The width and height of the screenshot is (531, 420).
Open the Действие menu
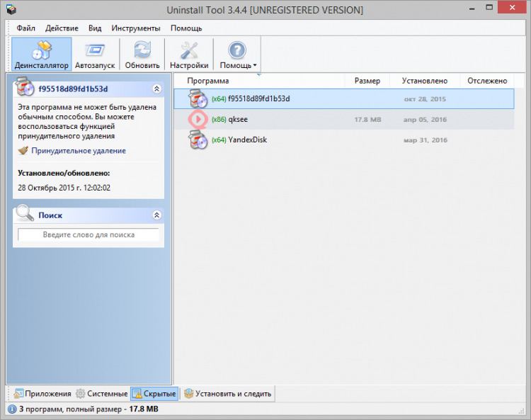click(62, 28)
